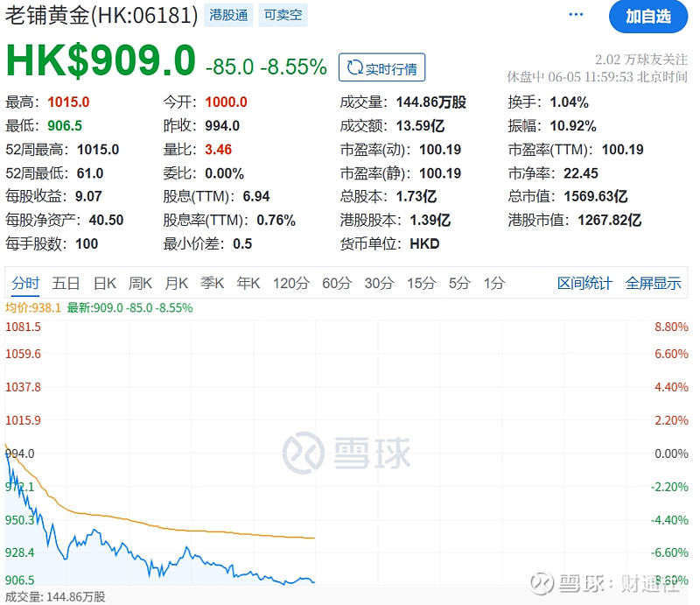Click the current price HK$909.0
Image resolution: width=700 pixels, height=605 pixels.
click(101, 60)
